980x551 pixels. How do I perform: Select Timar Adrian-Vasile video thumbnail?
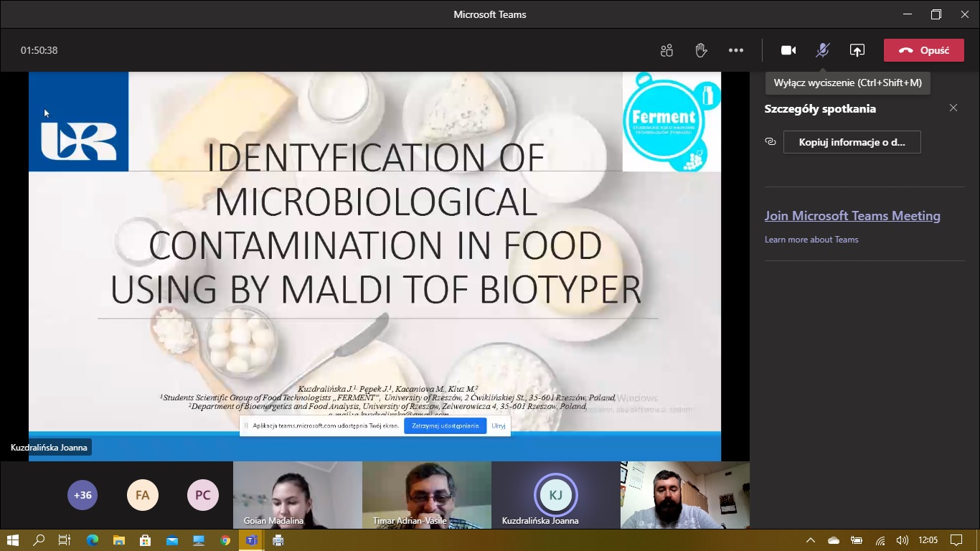point(426,495)
